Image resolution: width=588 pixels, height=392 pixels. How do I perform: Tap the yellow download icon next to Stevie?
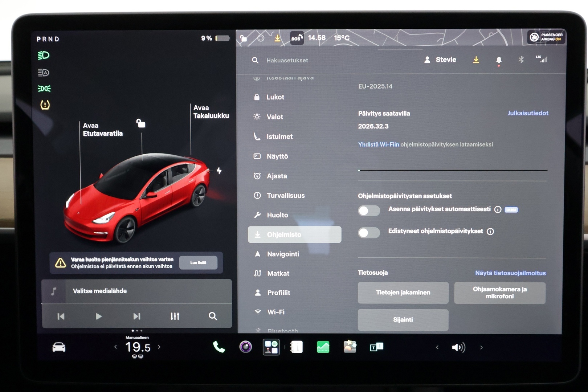point(476,60)
